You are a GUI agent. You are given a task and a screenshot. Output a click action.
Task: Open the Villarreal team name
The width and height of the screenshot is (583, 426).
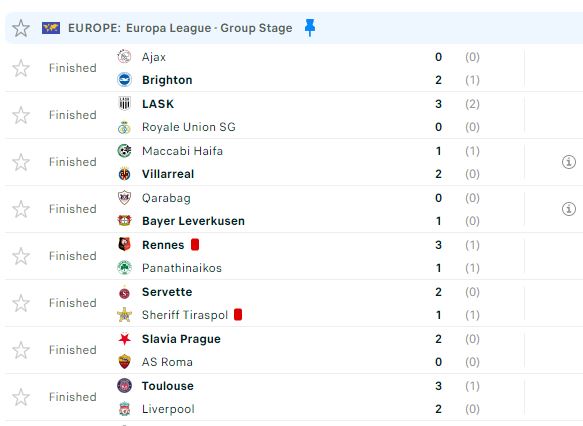(x=168, y=174)
